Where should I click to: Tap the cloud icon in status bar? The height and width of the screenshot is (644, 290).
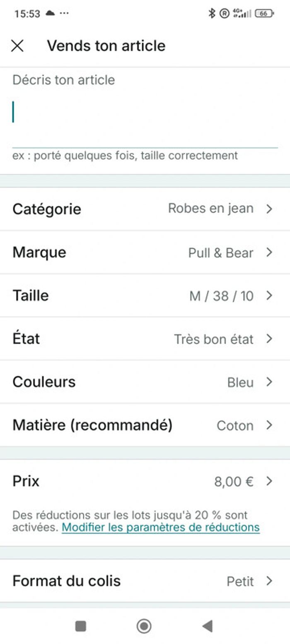(x=50, y=13)
